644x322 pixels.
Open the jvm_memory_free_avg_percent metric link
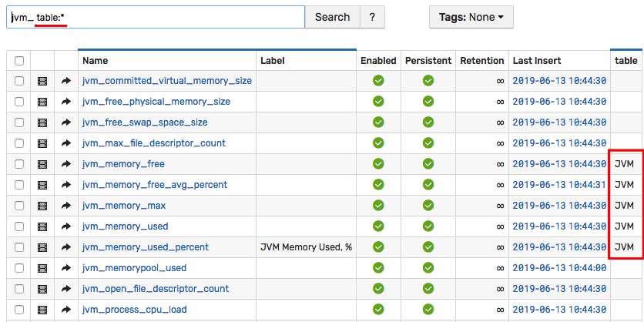point(155,185)
